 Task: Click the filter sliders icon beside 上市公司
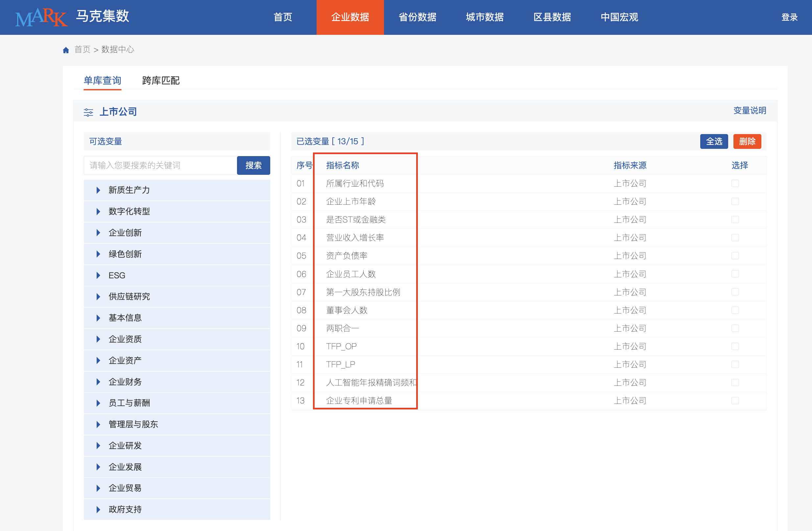88,112
